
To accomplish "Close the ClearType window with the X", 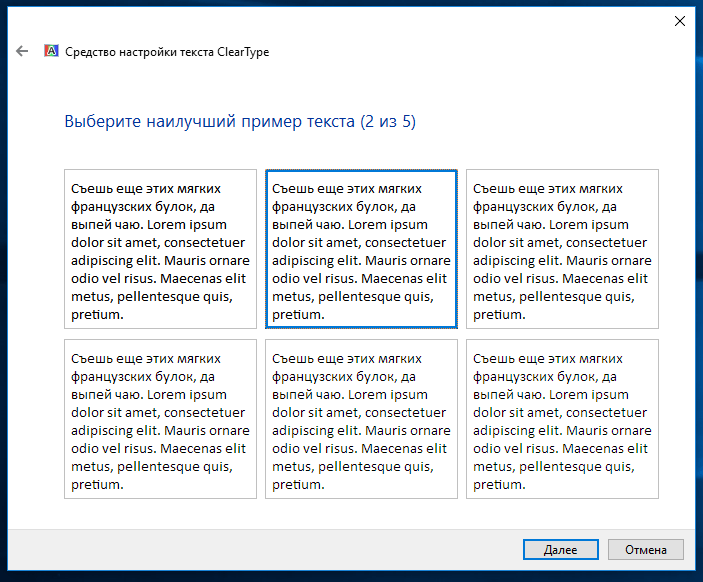I will pos(680,21).
